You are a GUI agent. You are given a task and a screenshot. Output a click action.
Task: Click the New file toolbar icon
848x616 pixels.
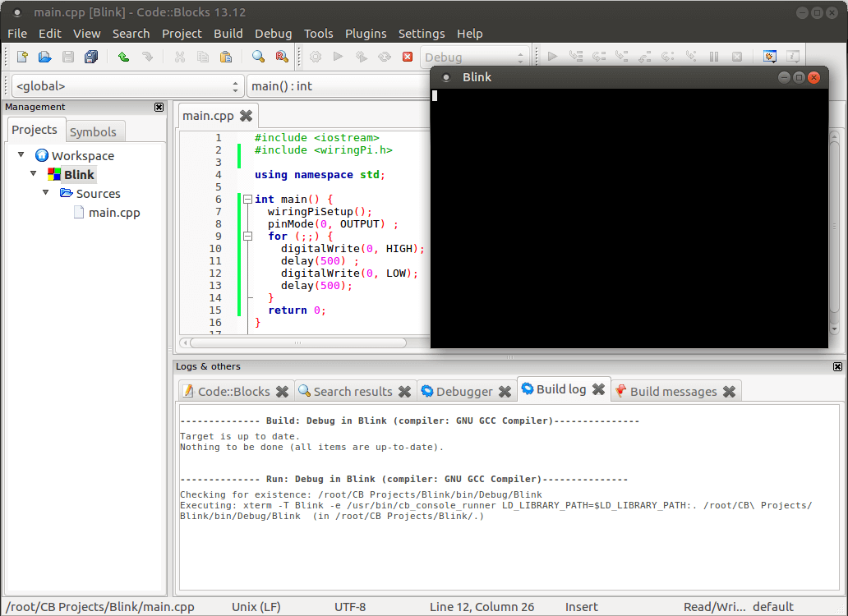pos(22,57)
